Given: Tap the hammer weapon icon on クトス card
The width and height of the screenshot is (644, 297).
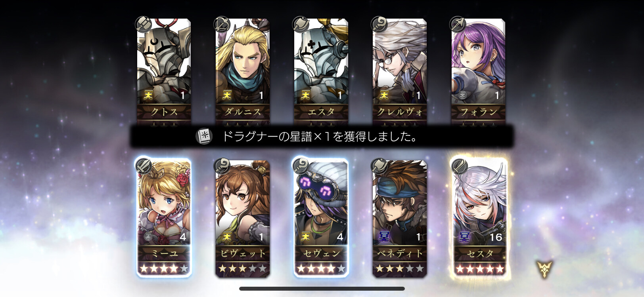Looking at the screenshot, I should point(143,24).
